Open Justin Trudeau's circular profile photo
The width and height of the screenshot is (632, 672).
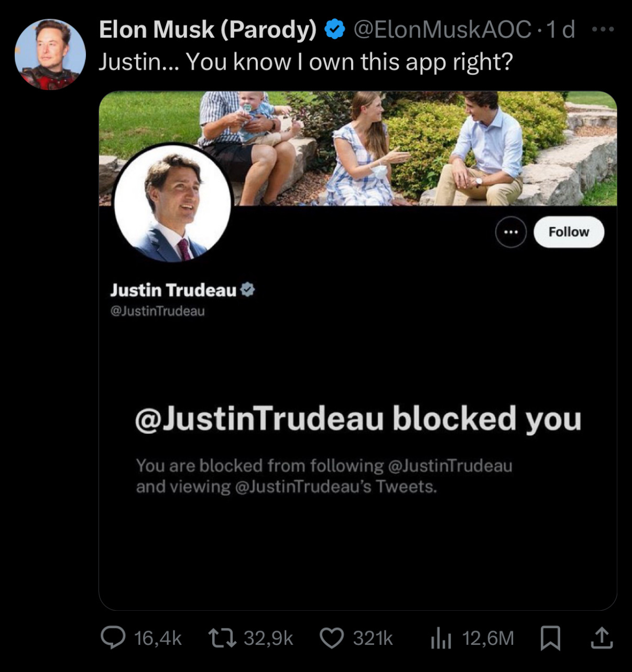click(172, 204)
